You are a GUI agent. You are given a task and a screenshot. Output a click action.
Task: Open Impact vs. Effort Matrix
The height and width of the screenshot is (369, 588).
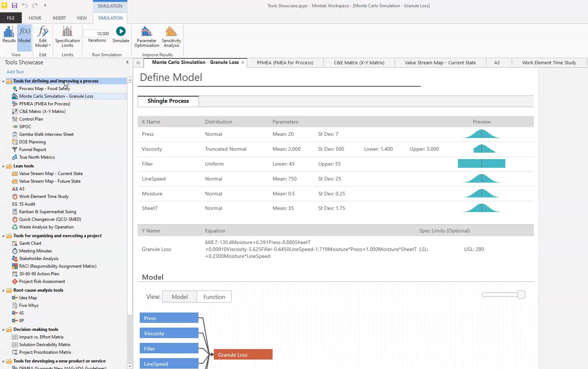[41, 337]
